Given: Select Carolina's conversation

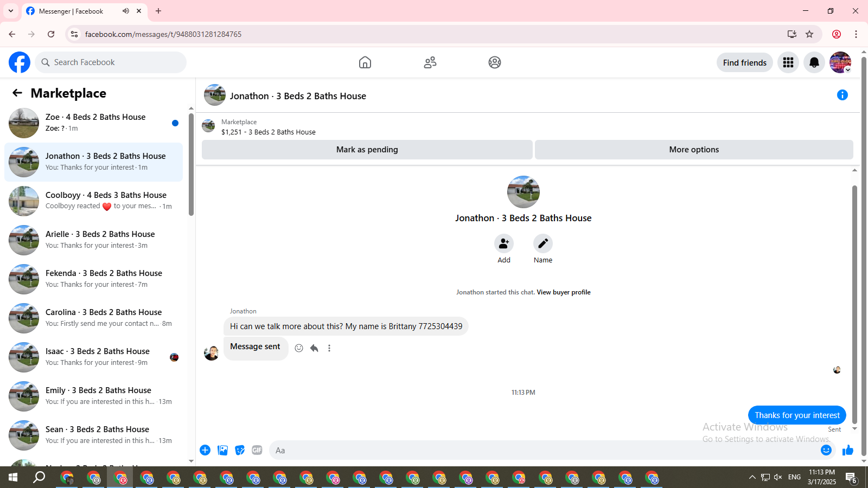Looking at the screenshot, I should pyautogui.click(x=93, y=318).
